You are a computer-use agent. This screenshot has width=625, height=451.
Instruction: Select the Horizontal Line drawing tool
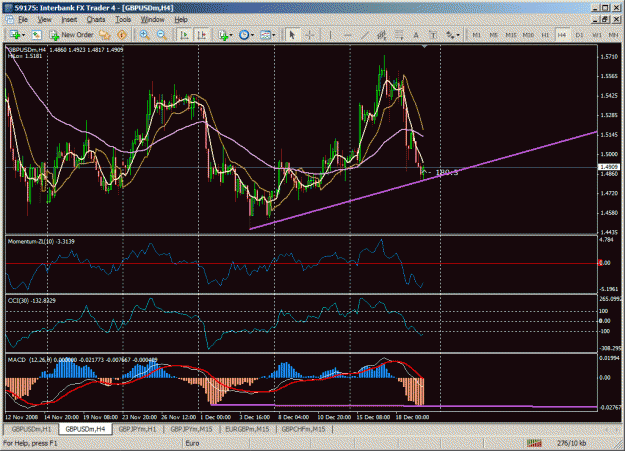(x=347, y=35)
